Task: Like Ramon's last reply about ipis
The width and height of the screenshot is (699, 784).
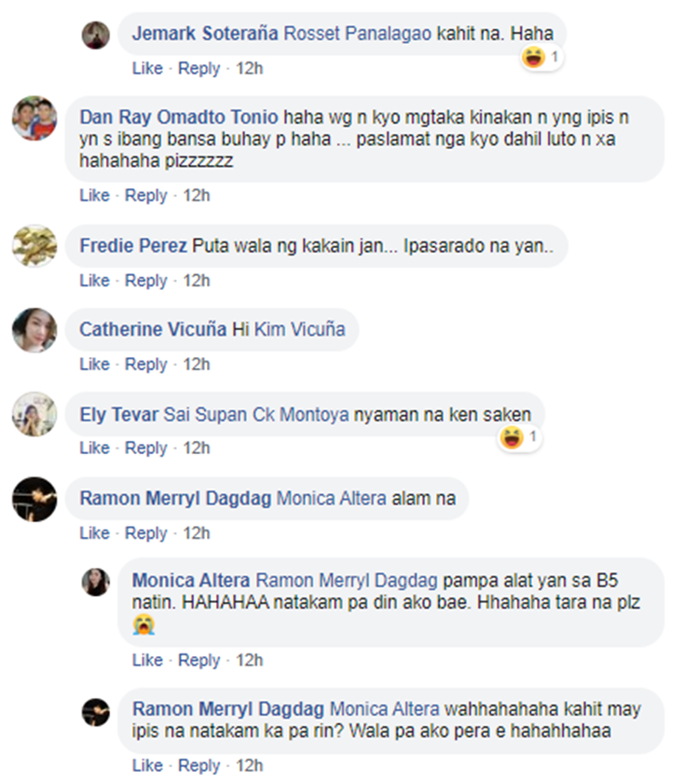Action: pyautogui.click(x=147, y=765)
